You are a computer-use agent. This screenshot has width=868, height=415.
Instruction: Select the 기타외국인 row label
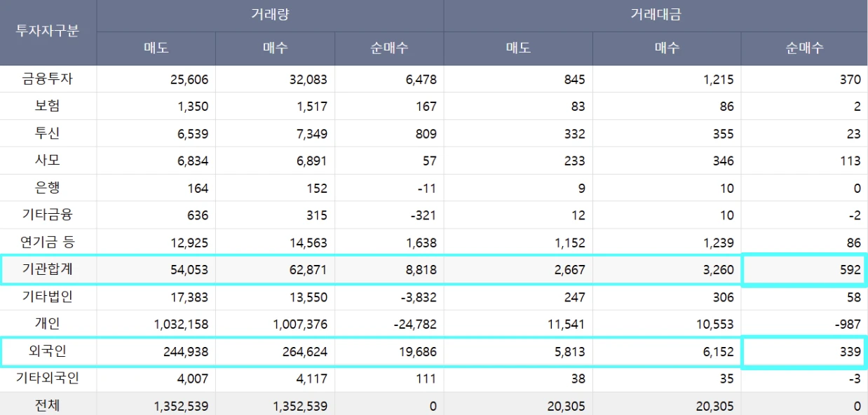(x=48, y=379)
